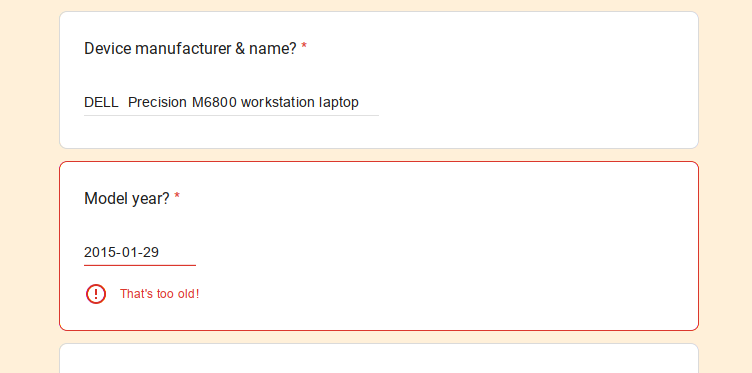Place cursor on the word laptop

pos(339,103)
